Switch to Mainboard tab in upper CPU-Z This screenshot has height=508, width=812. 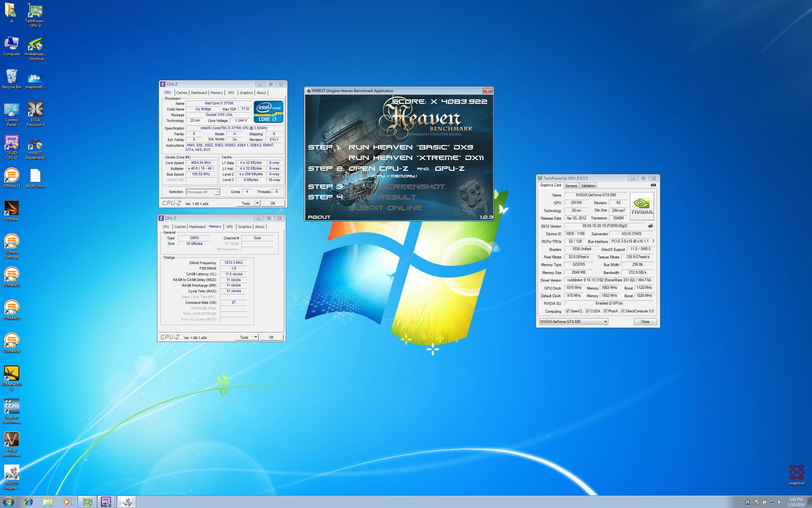point(199,93)
